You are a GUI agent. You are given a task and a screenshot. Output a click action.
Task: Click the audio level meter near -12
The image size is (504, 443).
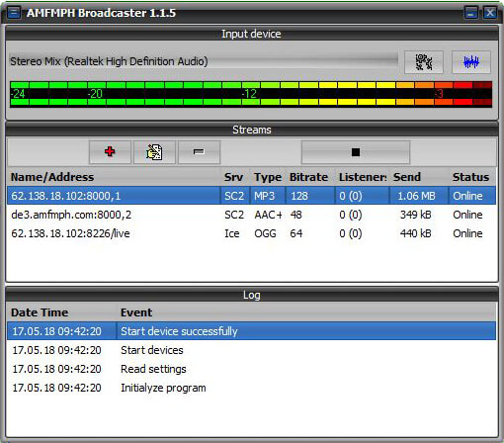[249, 94]
